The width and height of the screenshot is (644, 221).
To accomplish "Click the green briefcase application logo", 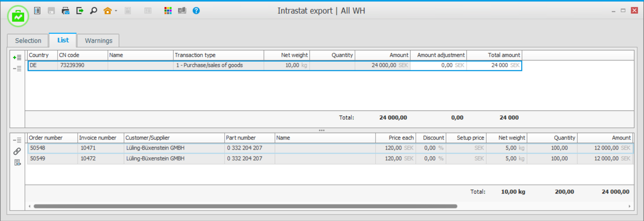I will 18,16.
